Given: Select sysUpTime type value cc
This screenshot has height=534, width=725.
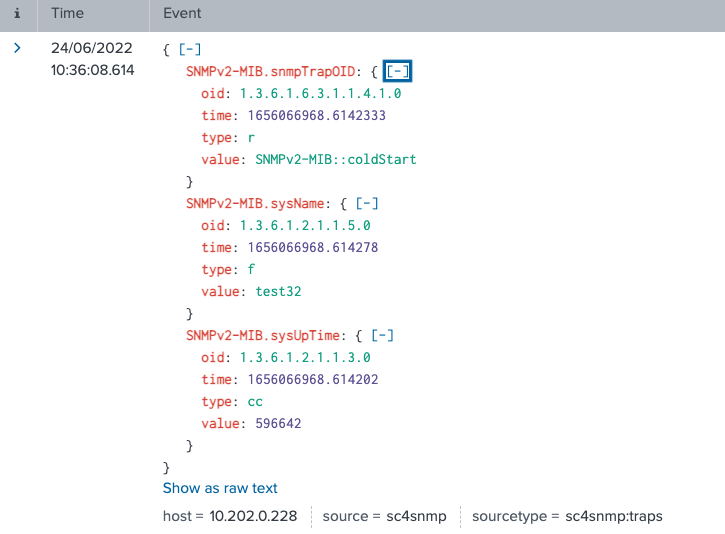Looking at the screenshot, I should [255, 401].
